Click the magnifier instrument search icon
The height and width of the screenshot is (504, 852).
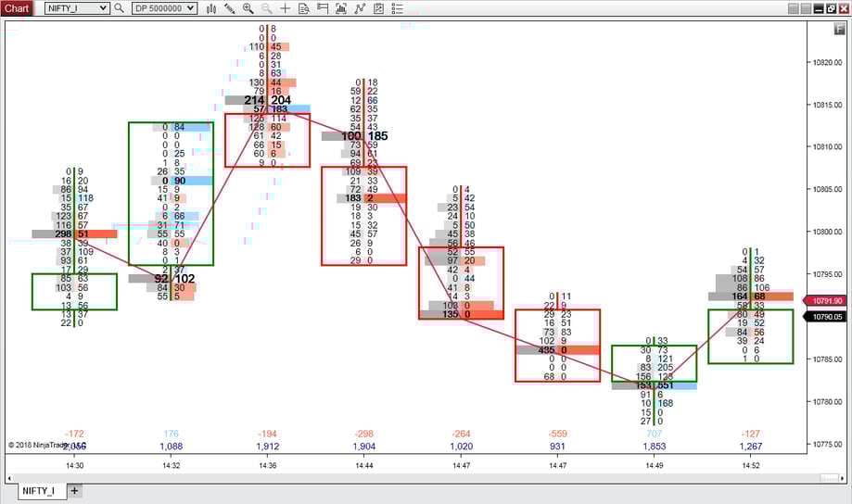[119, 8]
